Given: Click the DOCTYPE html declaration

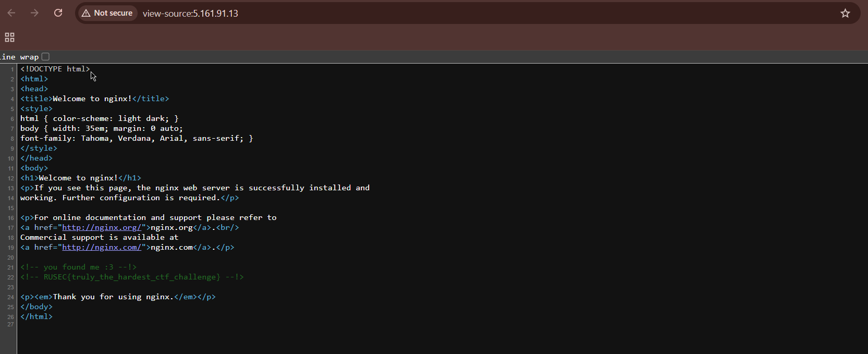Looking at the screenshot, I should (x=55, y=69).
